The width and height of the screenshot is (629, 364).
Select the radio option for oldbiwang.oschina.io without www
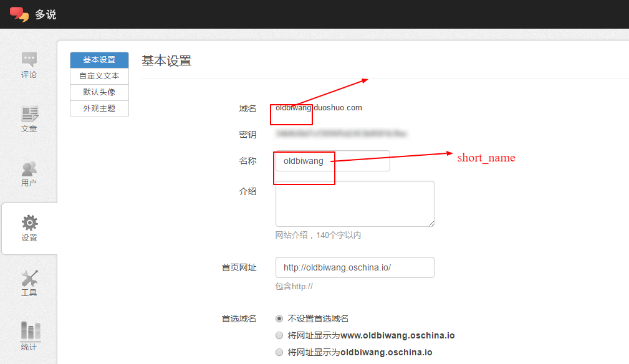point(279,352)
